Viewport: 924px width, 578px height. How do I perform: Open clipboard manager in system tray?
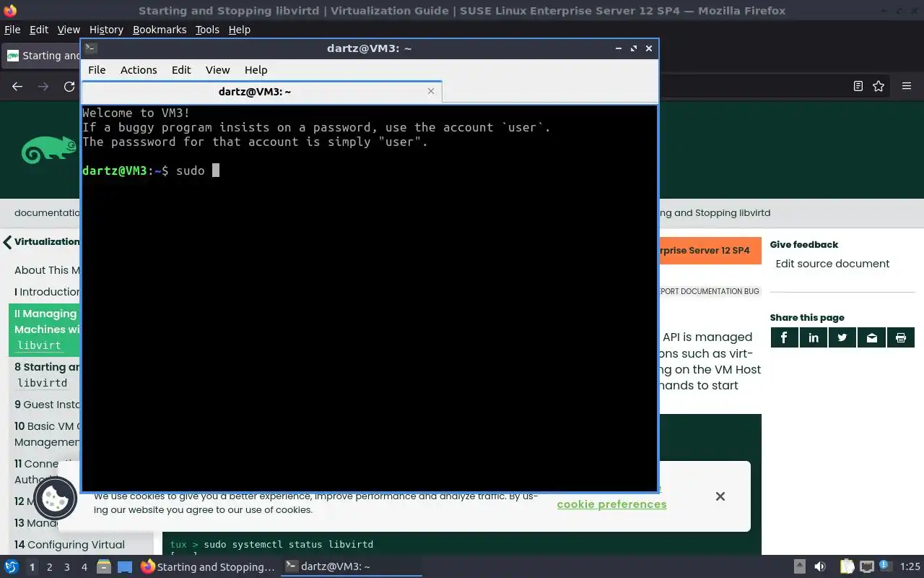[847, 566]
